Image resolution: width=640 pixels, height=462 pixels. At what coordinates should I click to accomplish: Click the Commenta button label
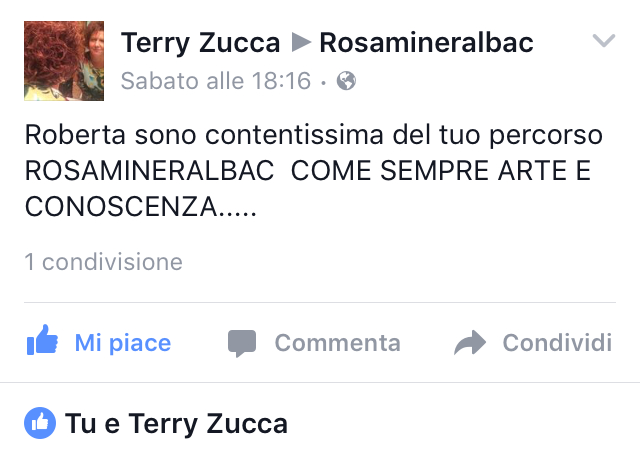(x=338, y=343)
